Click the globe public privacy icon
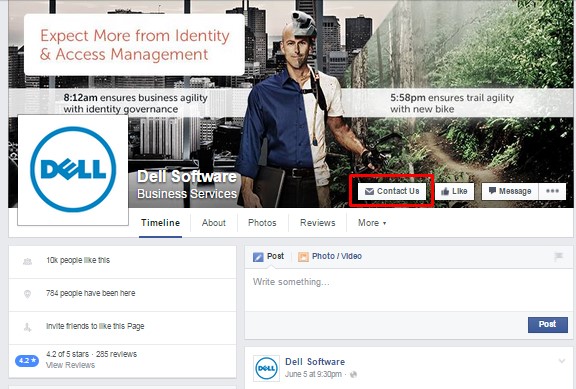Image resolution: width=576 pixels, height=389 pixels. pos(353,375)
